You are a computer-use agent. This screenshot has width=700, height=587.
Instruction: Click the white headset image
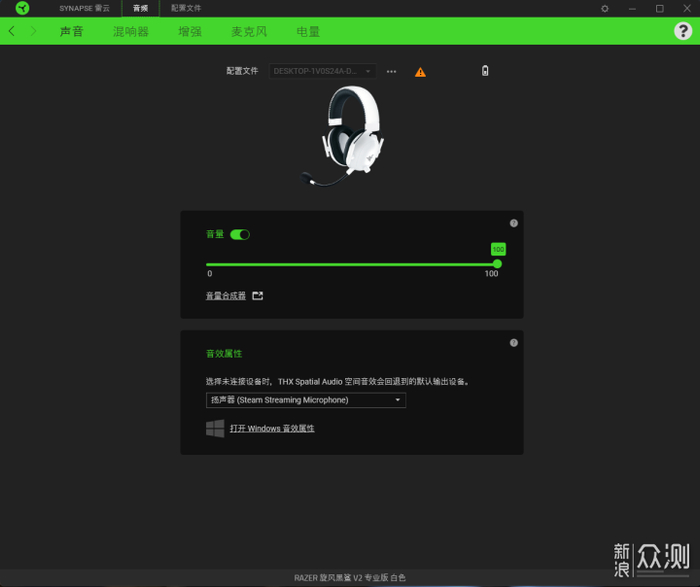tap(343, 135)
